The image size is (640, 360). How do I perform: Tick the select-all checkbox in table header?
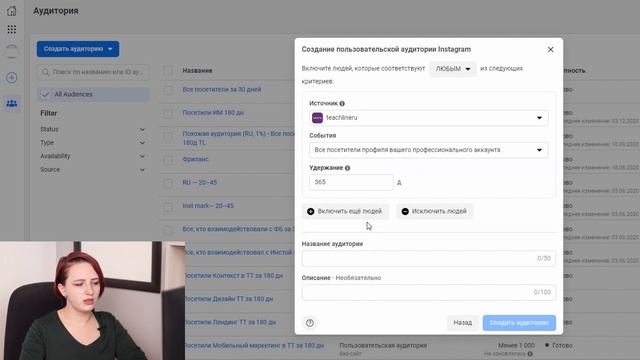168,71
